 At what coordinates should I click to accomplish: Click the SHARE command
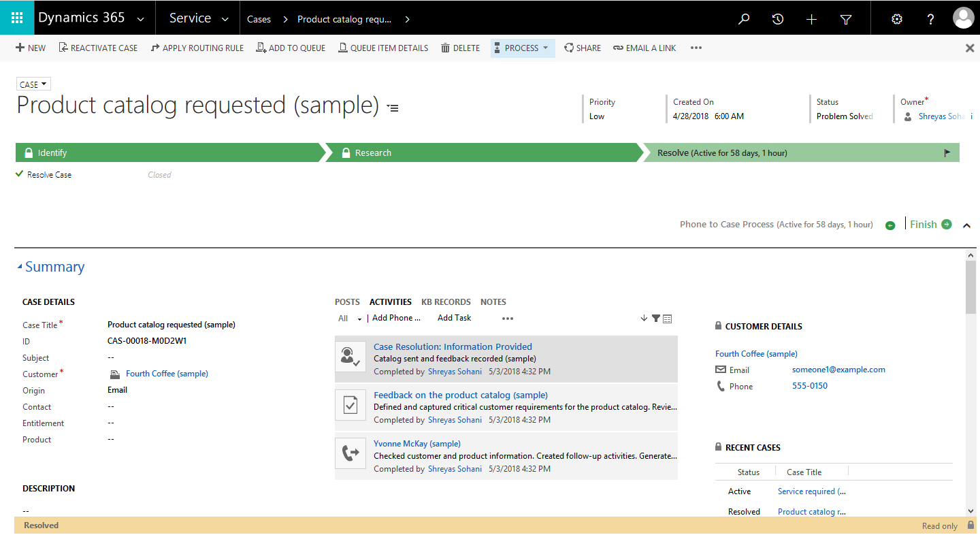pos(583,48)
